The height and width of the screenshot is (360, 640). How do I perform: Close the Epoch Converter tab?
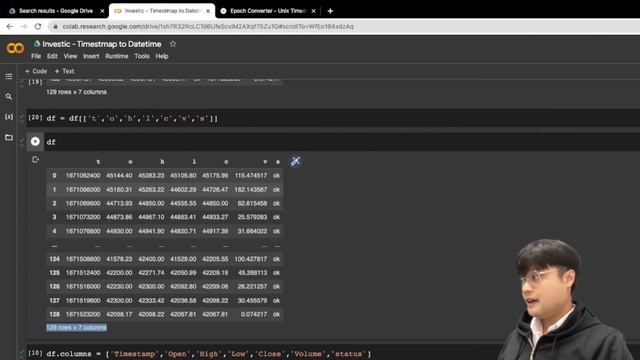click(313, 11)
